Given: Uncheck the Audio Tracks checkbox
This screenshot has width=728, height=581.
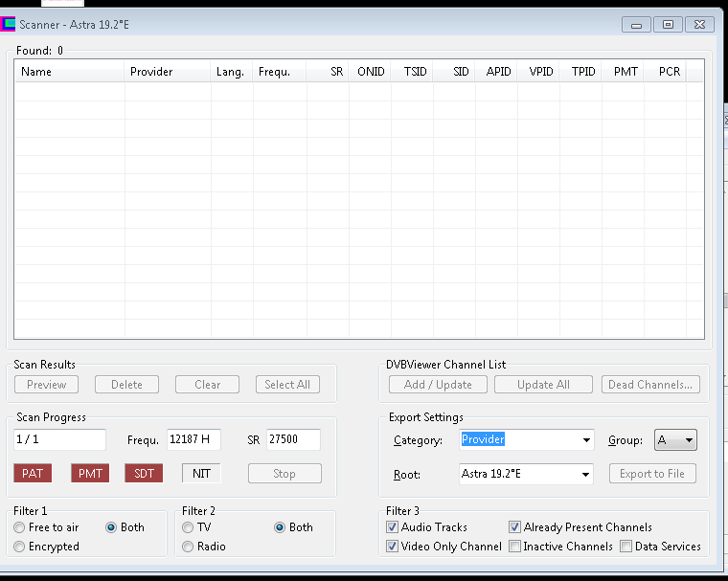Looking at the screenshot, I should 392,527.
